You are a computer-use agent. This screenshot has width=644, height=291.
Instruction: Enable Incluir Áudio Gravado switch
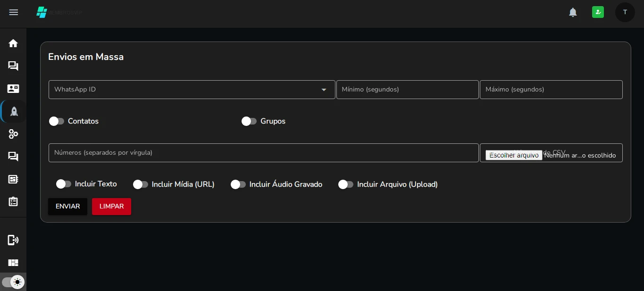[238, 184]
